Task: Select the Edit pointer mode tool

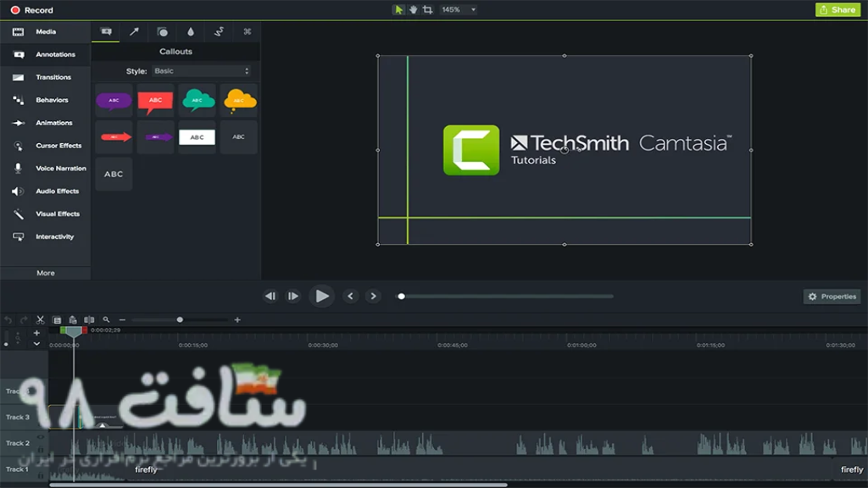Action: coord(398,9)
